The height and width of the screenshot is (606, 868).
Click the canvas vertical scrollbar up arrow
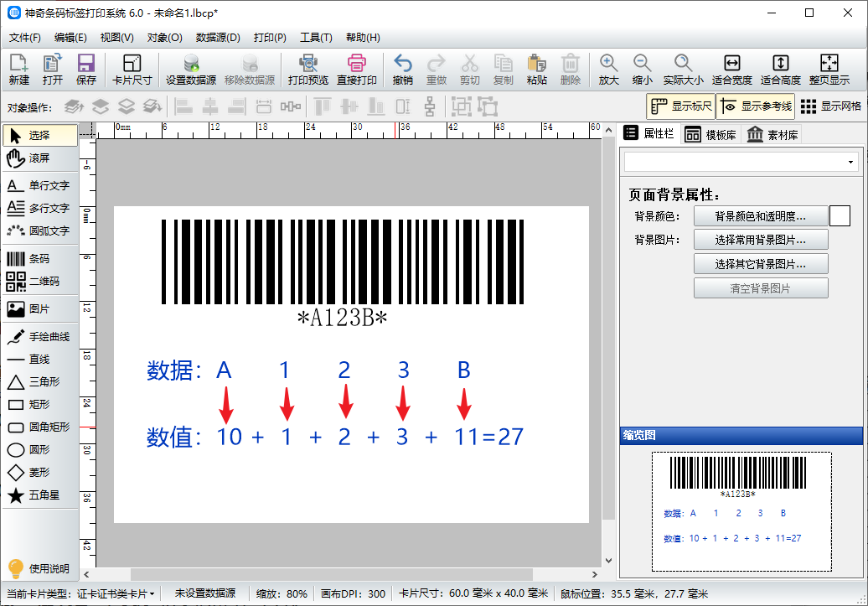608,131
